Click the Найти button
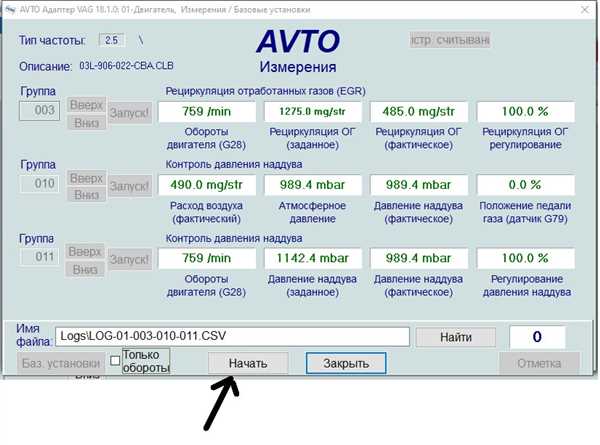This screenshot has width=600, height=445. click(x=456, y=337)
